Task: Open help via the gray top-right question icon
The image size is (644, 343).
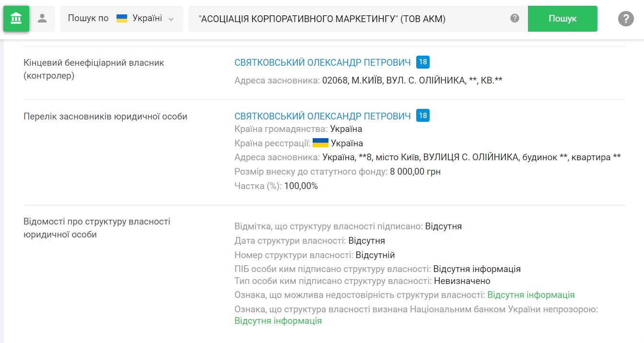Action: tap(625, 19)
